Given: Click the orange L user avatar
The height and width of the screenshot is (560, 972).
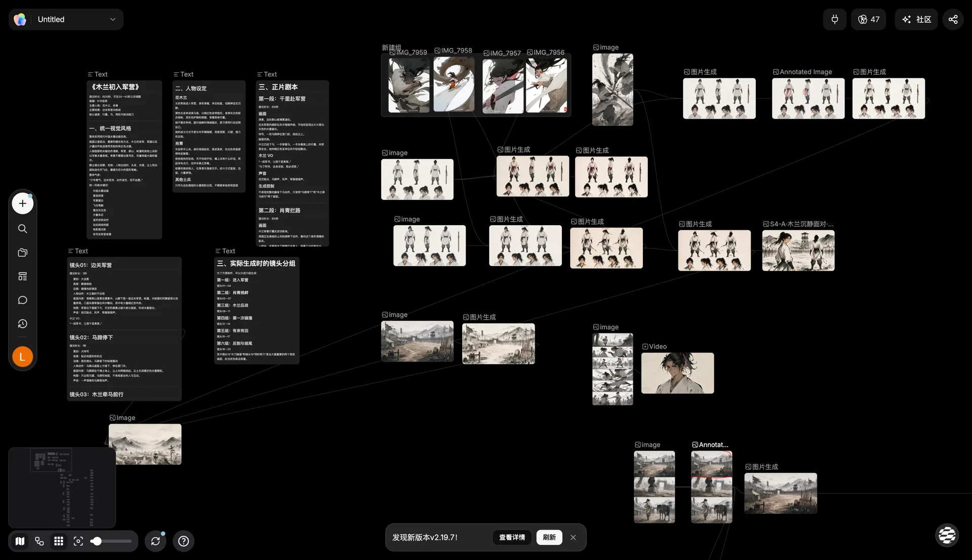Looking at the screenshot, I should click(22, 357).
